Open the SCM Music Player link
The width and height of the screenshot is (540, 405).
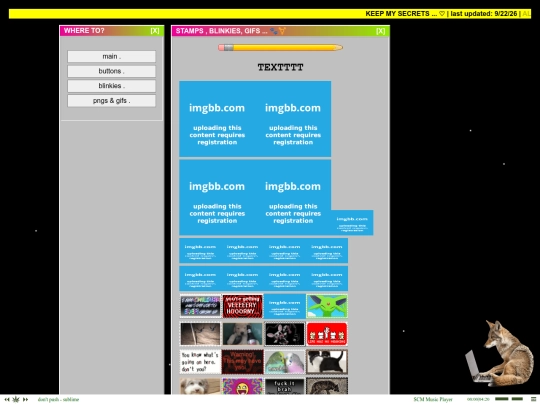pos(433,399)
